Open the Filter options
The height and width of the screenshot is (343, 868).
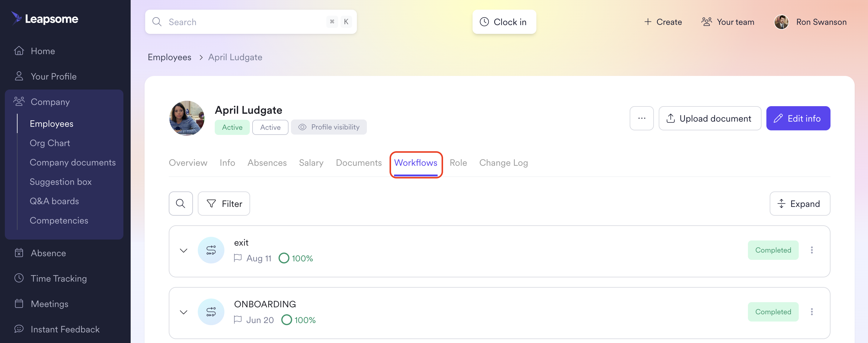click(224, 204)
